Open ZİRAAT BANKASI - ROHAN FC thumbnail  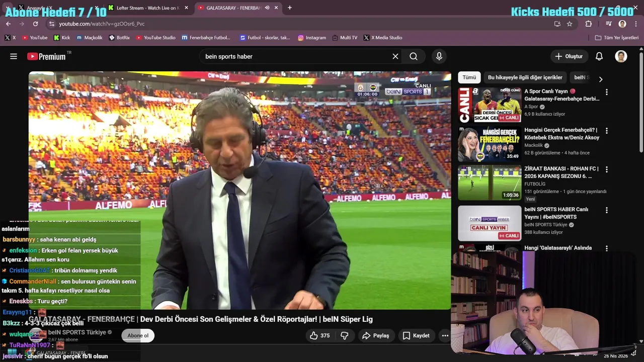click(x=490, y=183)
